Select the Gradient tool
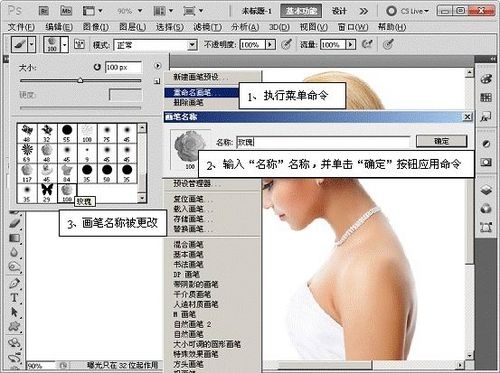500x373 pixels. pos(14,238)
